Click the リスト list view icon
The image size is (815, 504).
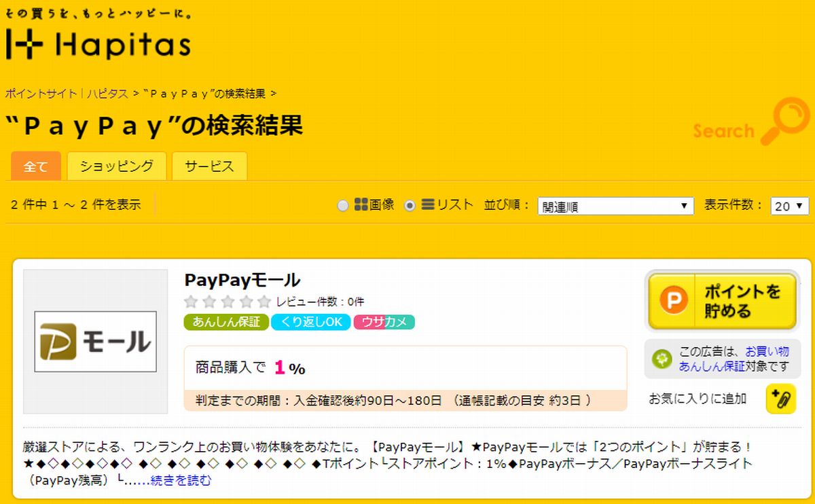[428, 204]
